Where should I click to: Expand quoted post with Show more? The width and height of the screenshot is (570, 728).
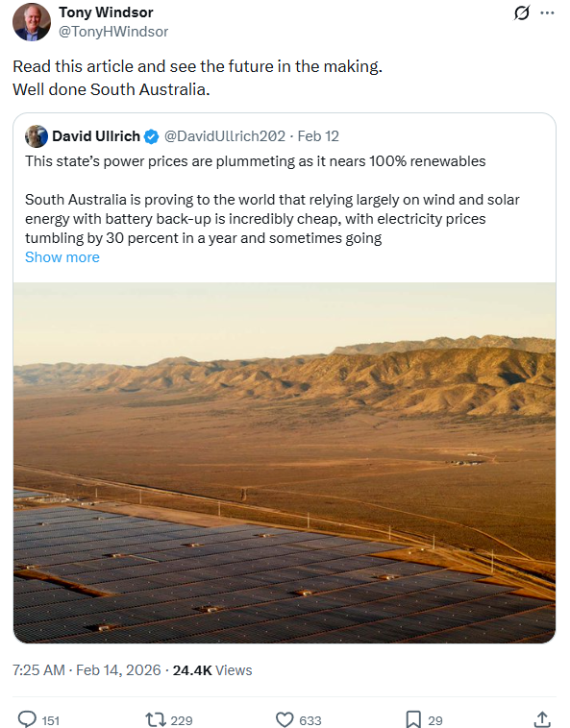pos(62,257)
